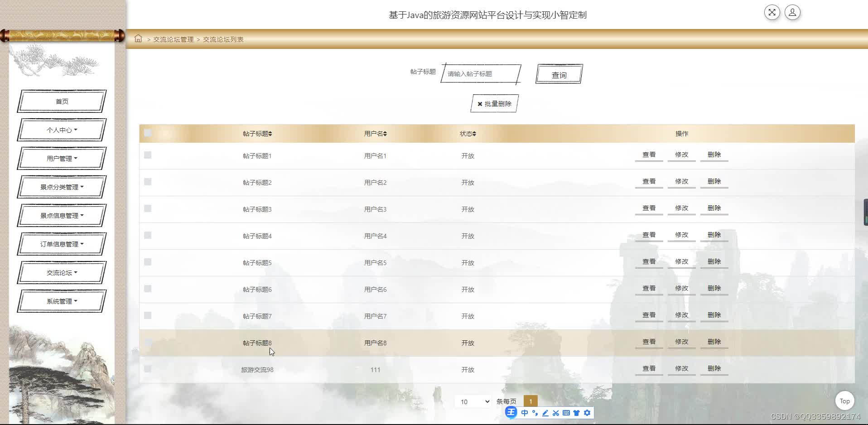Click 删除 for 旅游交流98
This screenshot has height=425, width=868.
click(714, 369)
